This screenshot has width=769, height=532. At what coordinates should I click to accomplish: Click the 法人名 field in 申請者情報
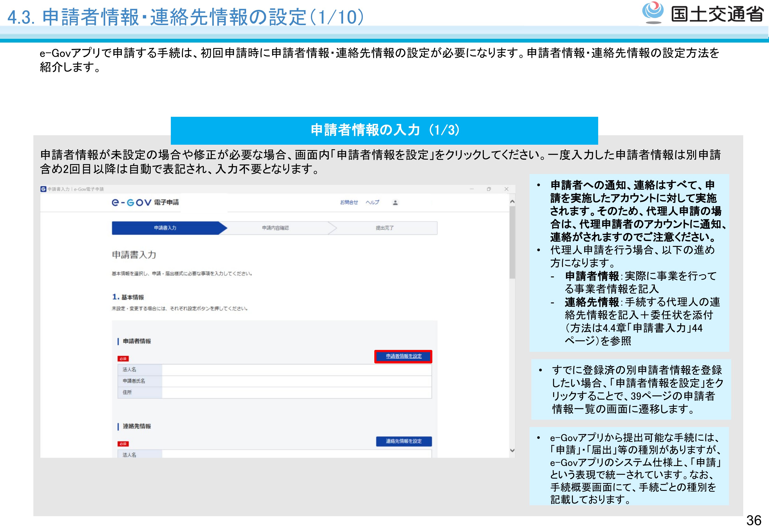coord(296,370)
